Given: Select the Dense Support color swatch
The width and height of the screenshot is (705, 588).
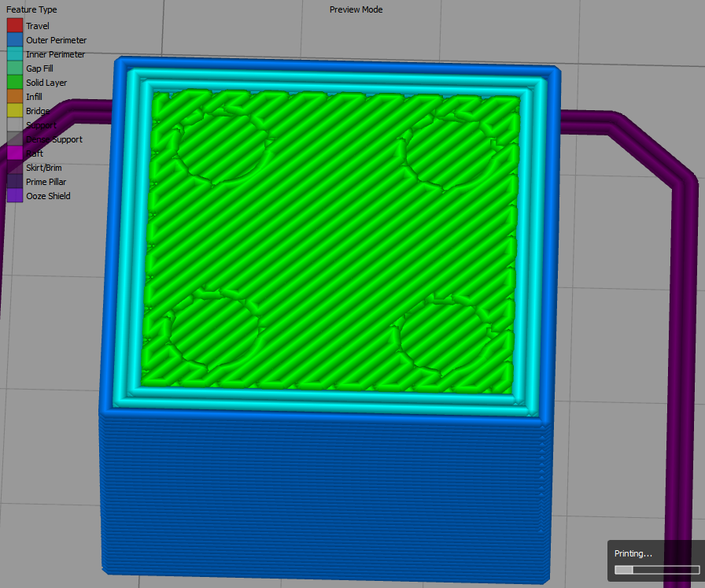Looking at the screenshot, I should [x=15, y=139].
